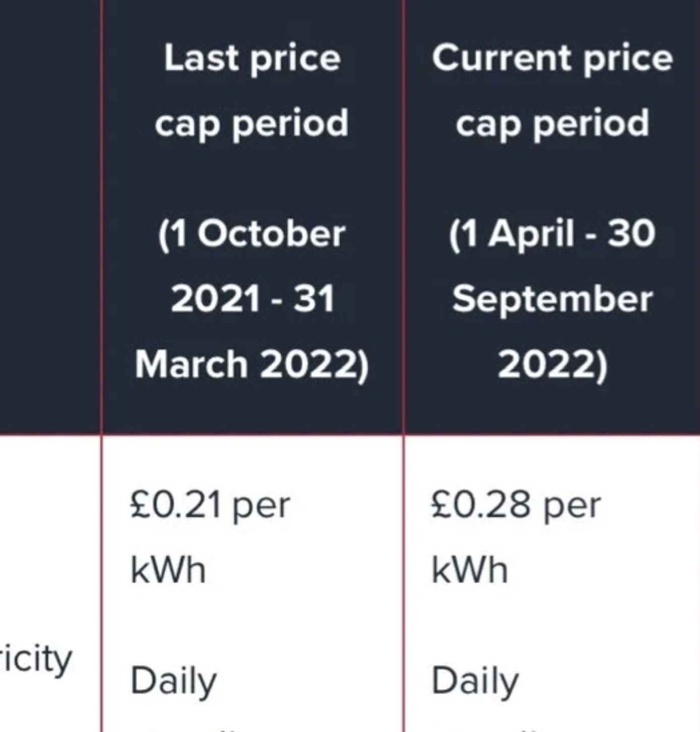Click 'March 2022)' in the header

tap(252, 364)
